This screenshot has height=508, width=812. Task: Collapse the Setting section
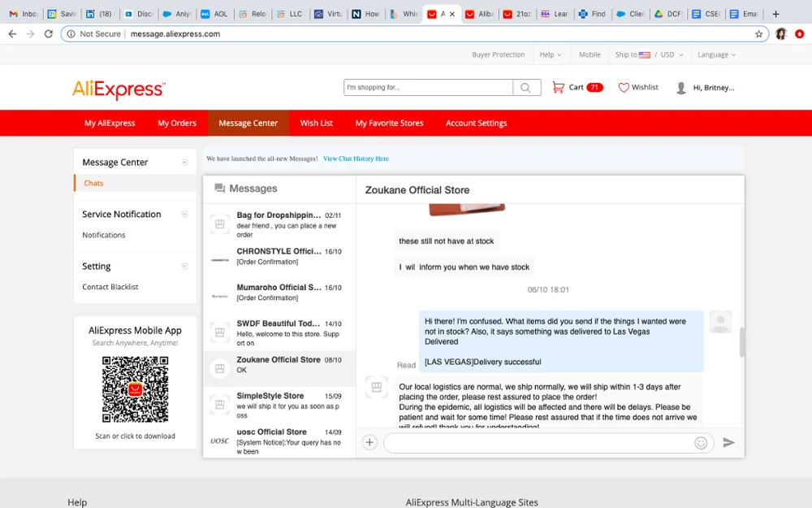point(184,266)
